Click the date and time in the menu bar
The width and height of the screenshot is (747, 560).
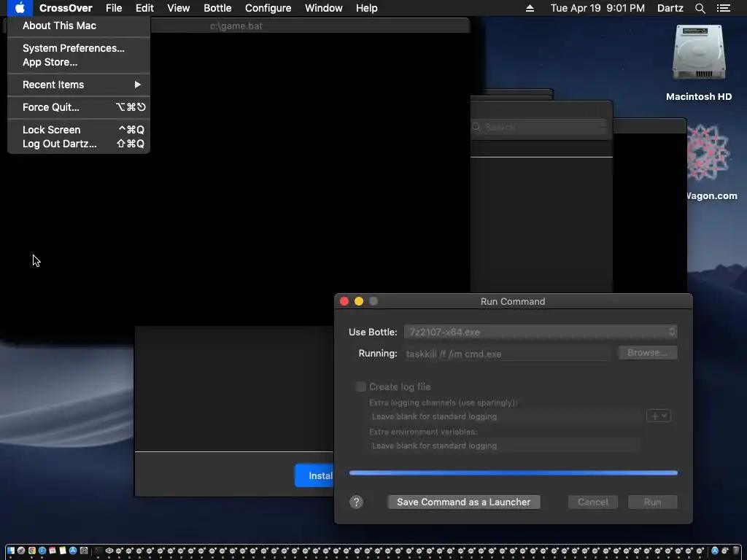pyautogui.click(x=597, y=8)
